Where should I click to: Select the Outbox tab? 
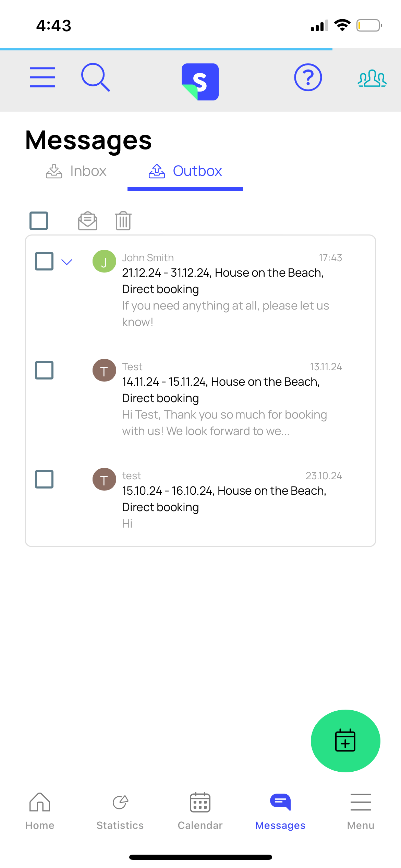[x=185, y=171]
